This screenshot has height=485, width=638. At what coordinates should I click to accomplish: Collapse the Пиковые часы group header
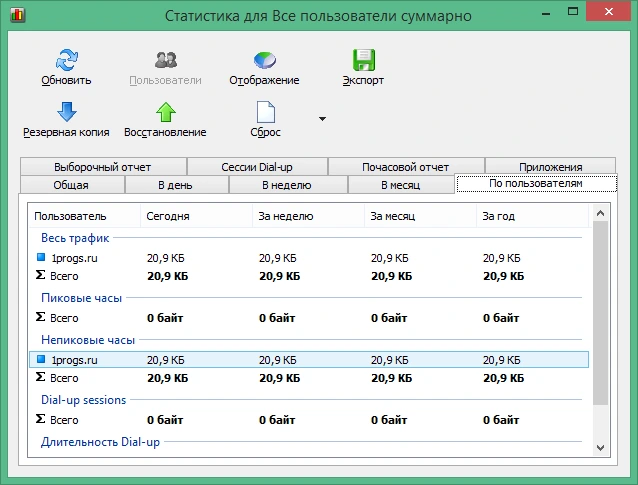(81, 298)
